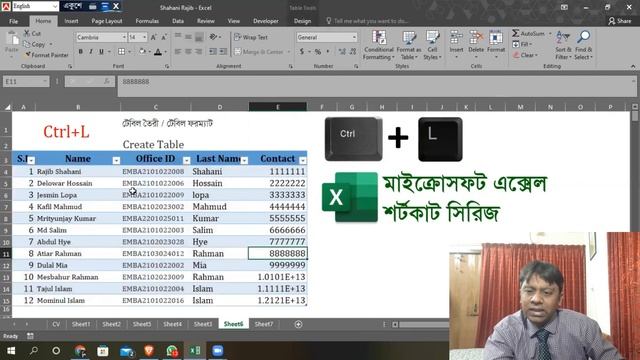640x360 pixels.
Task: Open the Name column filter dropdown
Action: pos(116,160)
